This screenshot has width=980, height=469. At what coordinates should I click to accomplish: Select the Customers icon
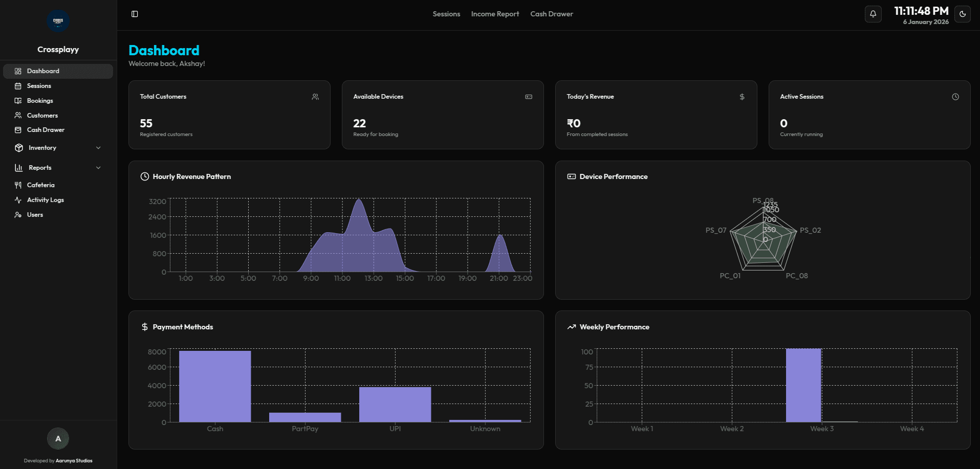(18, 115)
